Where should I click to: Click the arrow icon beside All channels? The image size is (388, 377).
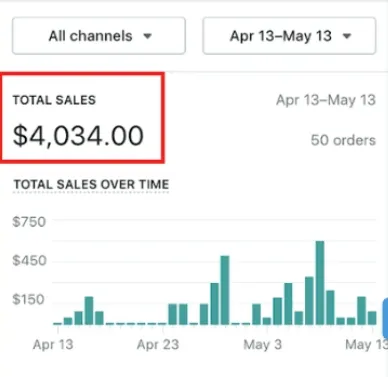point(148,36)
